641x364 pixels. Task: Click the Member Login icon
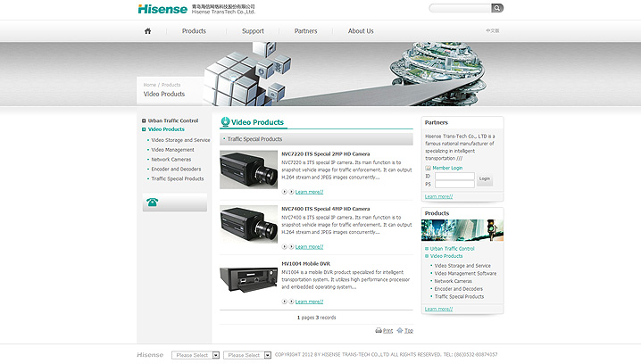428,168
